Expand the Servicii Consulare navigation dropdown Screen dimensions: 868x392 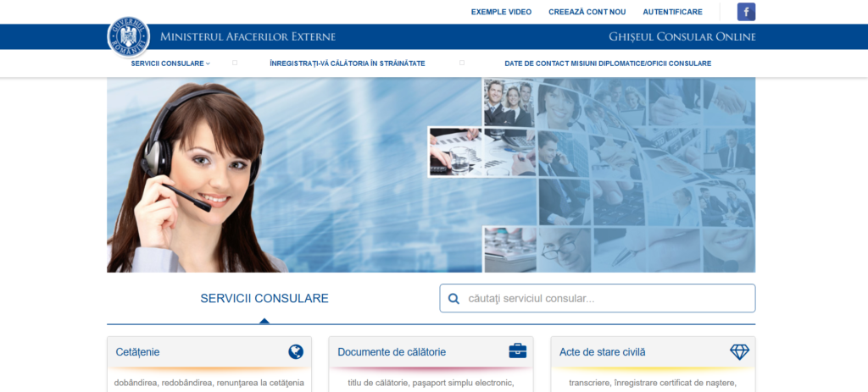coord(170,63)
